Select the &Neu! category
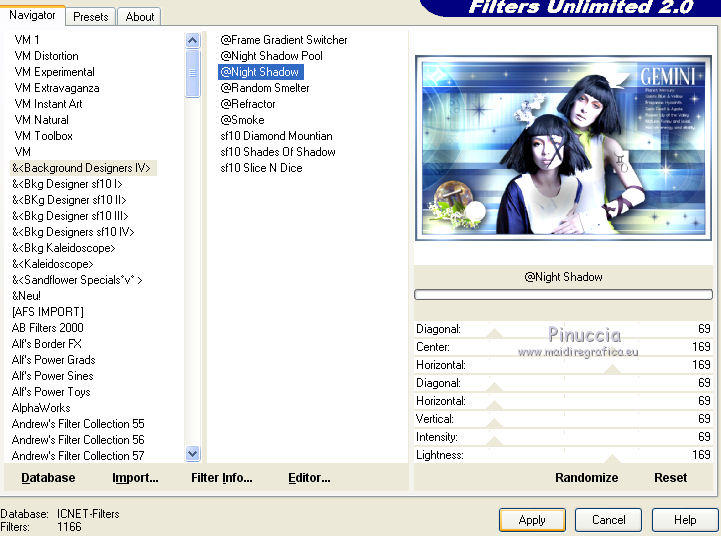This screenshot has width=721, height=536. click(x=26, y=296)
